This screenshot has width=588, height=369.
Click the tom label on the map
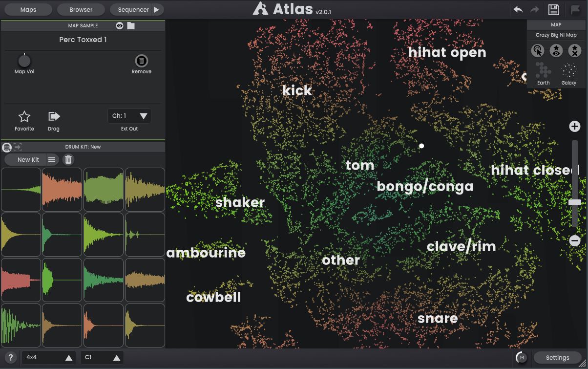tap(360, 165)
